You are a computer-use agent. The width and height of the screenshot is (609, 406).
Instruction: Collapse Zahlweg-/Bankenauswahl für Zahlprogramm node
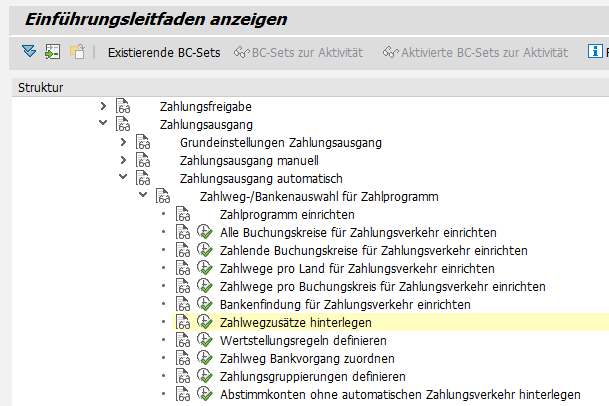(x=143, y=196)
